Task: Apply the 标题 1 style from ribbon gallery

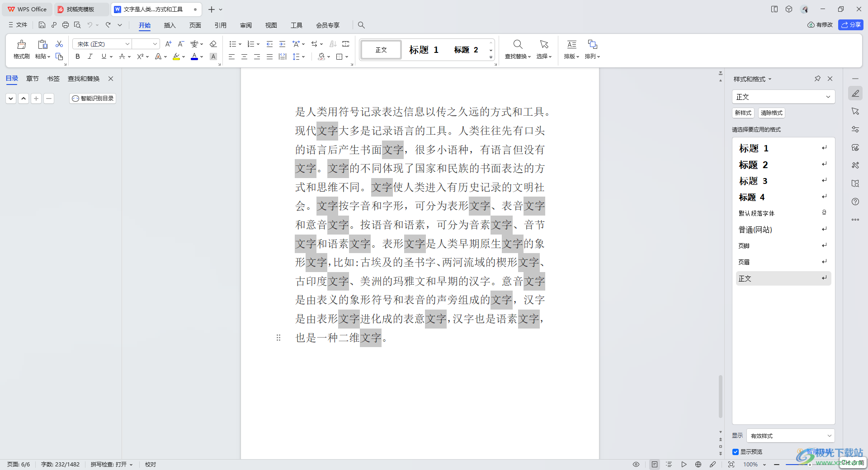Action: tap(424, 50)
